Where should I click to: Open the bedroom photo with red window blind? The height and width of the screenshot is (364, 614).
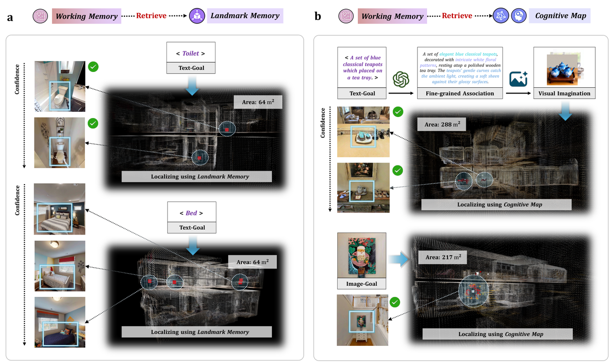click(x=60, y=266)
